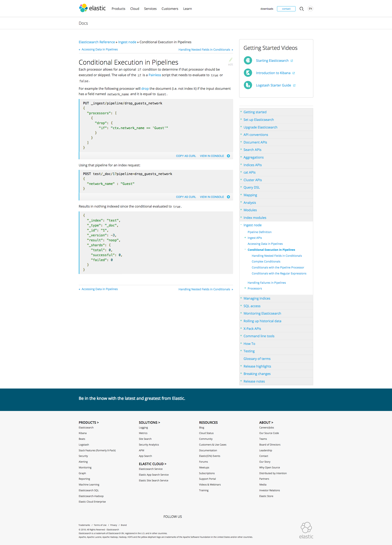
Task: Expand Mapping section
Action: tap(241, 195)
